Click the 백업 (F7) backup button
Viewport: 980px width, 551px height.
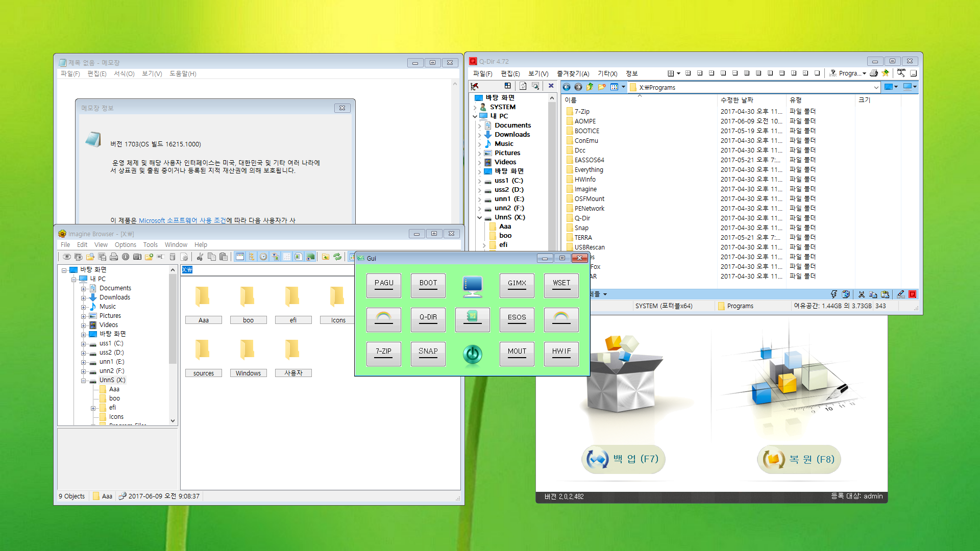pos(623,459)
